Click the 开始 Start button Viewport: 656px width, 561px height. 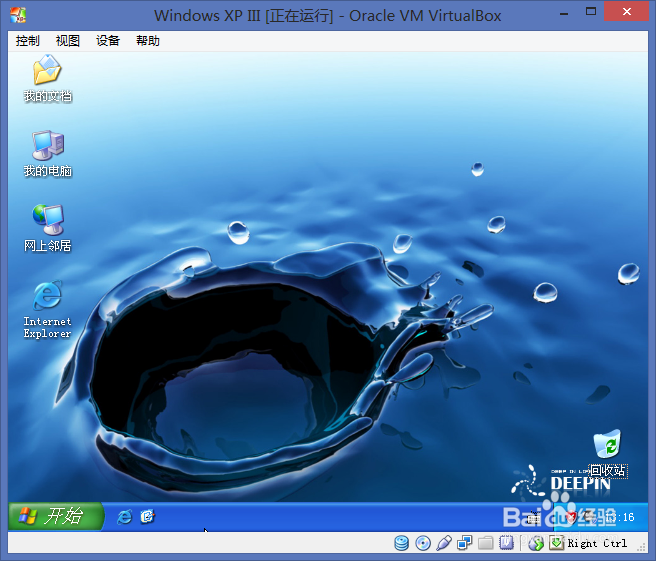(x=56, y=516)
